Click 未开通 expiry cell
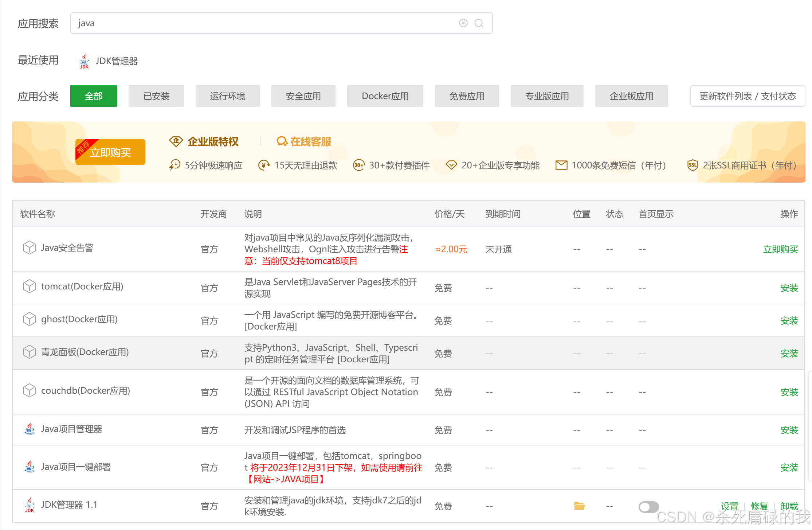 tap(499, 249)
